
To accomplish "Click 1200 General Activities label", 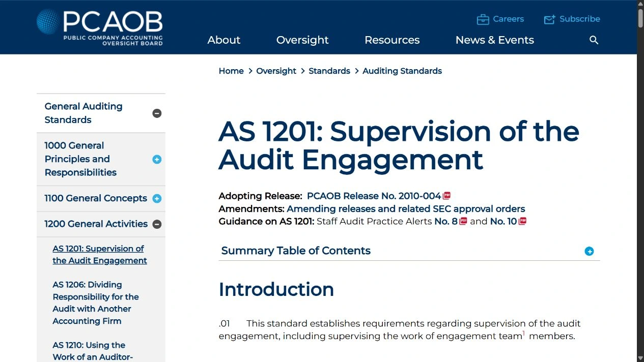I will [x=96, y=224].
